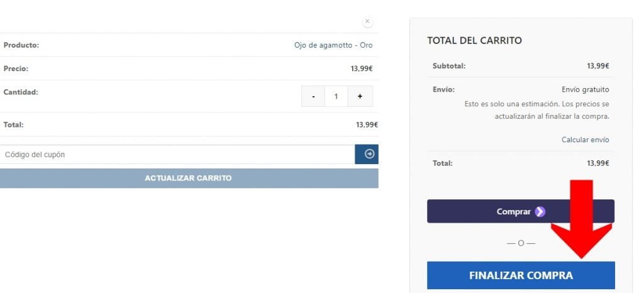Focus the Código del cupón field
This screenshot has height=293, width=644.
[x=177, y=155]
